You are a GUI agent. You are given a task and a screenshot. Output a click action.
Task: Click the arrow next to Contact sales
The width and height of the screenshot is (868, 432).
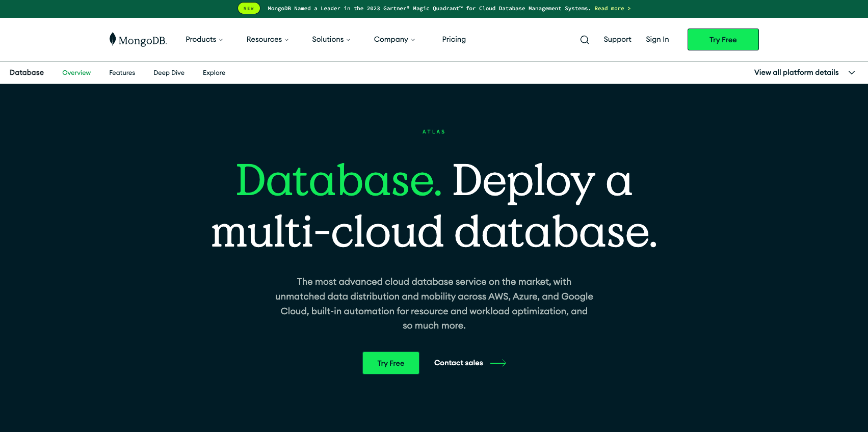tap(498, 363)
